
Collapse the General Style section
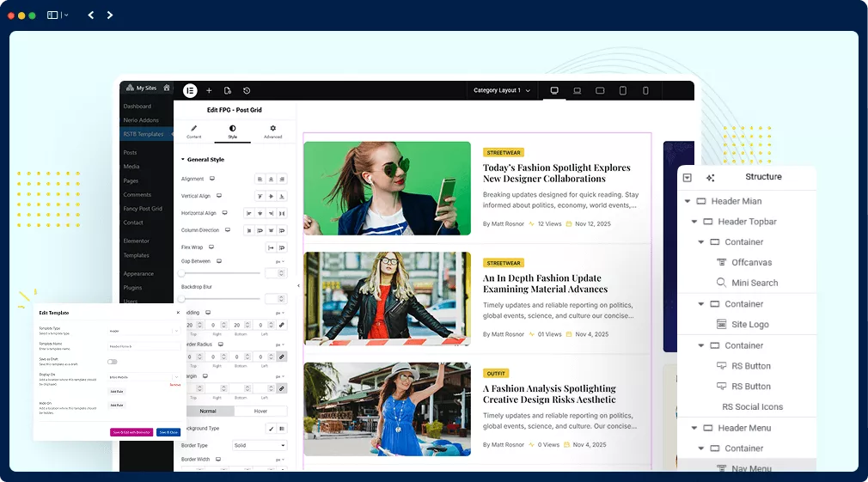click(203, 159)
